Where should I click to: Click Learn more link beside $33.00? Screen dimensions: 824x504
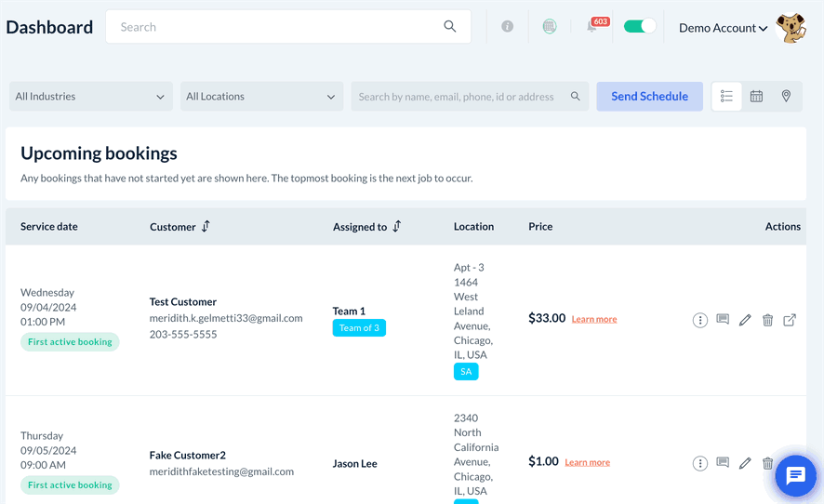[594, 319]
